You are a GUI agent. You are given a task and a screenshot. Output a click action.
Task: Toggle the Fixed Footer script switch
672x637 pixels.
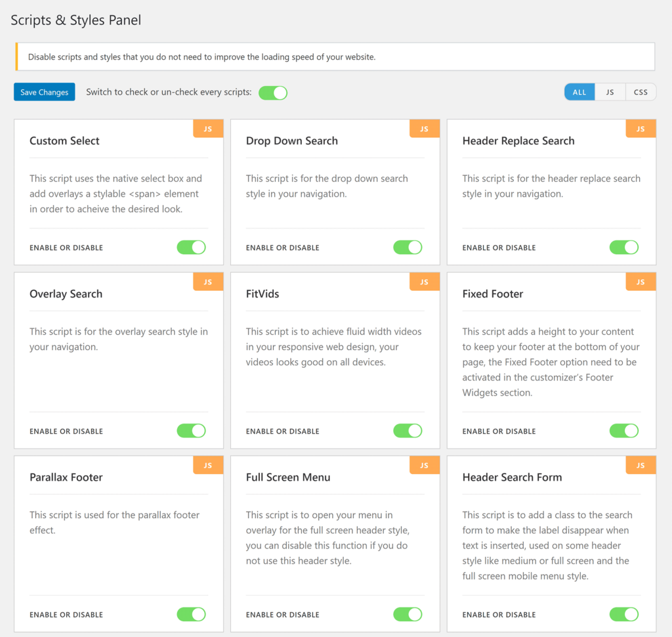point(624,431)
